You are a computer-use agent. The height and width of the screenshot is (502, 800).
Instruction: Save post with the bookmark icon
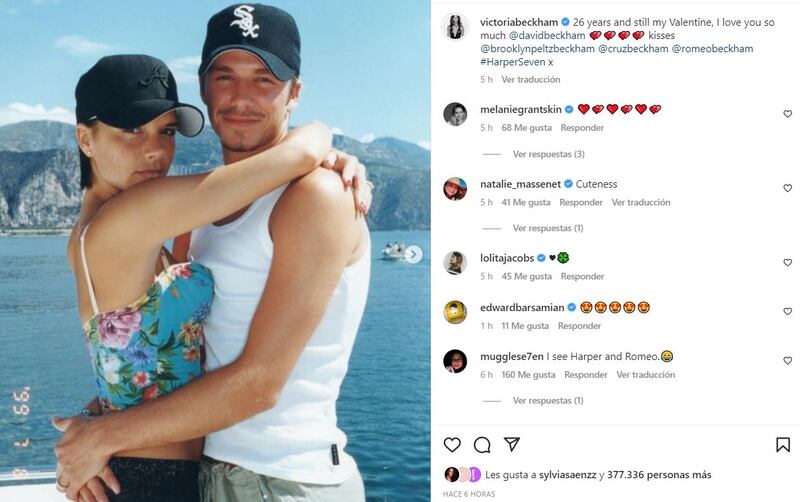point(783,444)
